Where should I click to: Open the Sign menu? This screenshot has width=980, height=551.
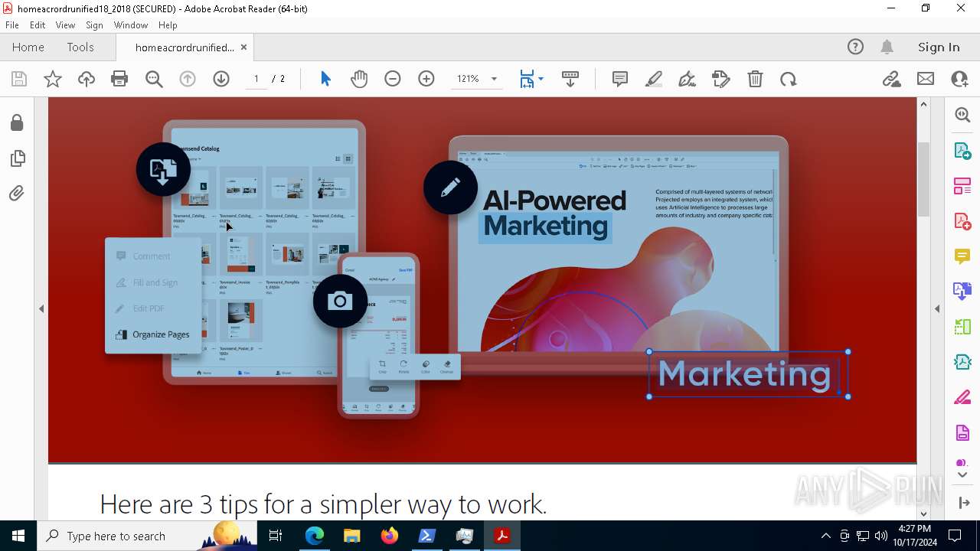tap(94, 24)
